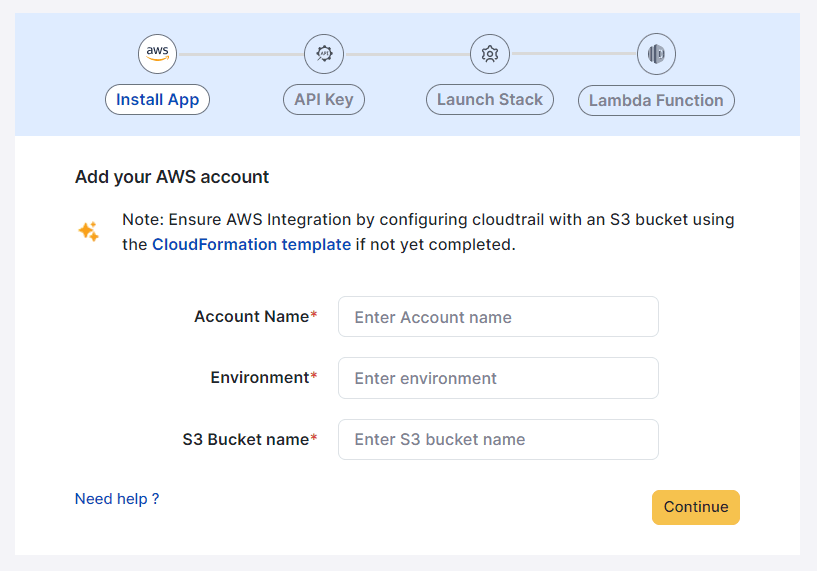Click the Add your AWS account heading
This screenshot has width=817, height=571.
172,177
